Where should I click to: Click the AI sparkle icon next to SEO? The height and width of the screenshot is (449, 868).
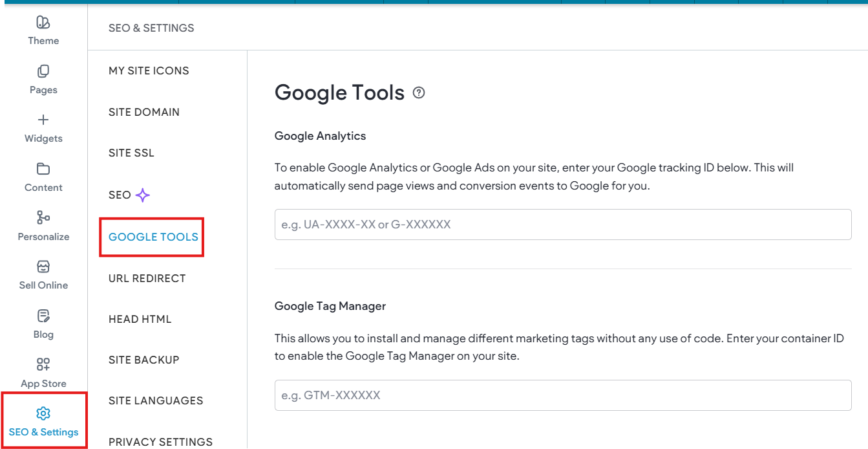tap(143, 195)
